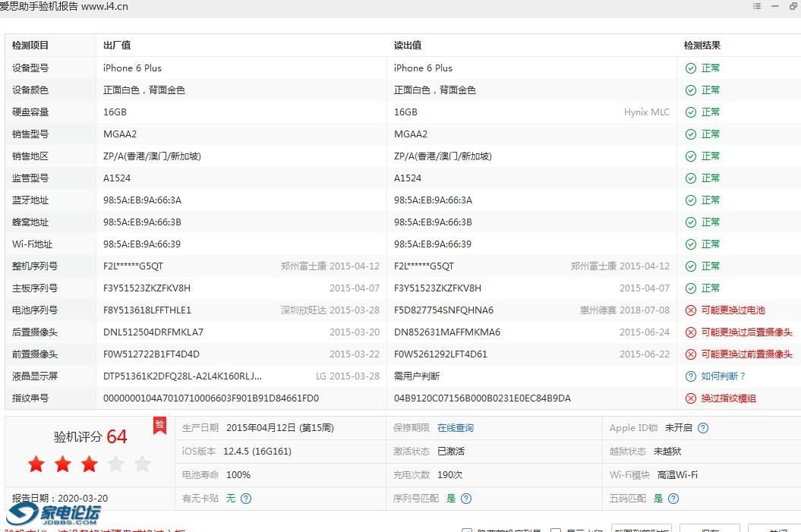Click the green check icon for 销售型号 row
Viewport: 801px width, 532px height.
pyautogui.click(x=691, y=134)
